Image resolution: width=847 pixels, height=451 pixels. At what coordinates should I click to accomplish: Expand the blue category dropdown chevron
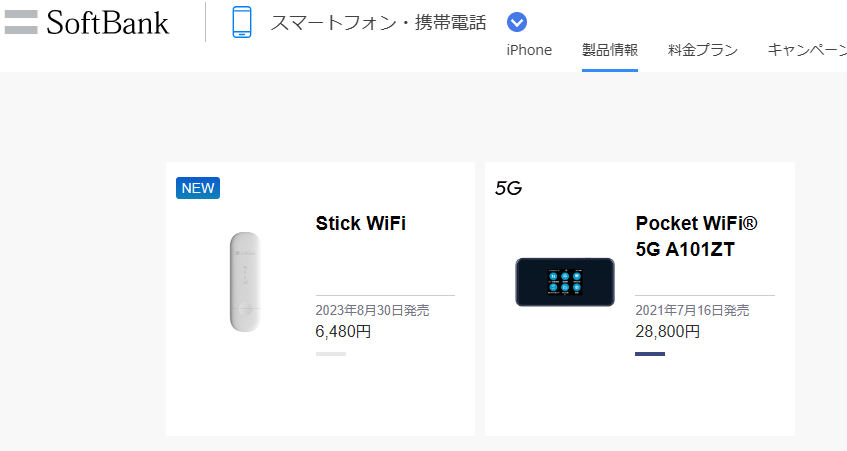(517, 22)
